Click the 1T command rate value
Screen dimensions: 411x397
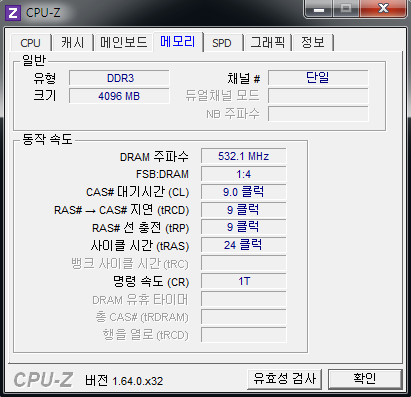[244, 281]
